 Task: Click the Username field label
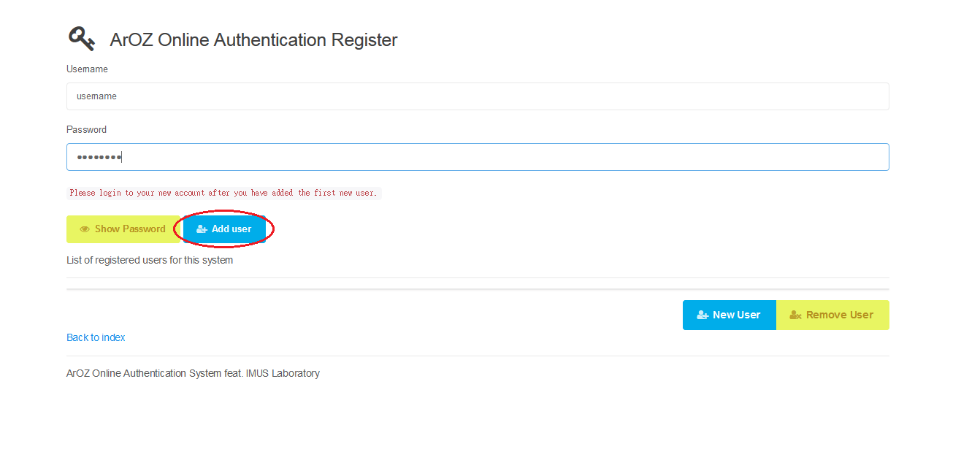tap(87, 69)
